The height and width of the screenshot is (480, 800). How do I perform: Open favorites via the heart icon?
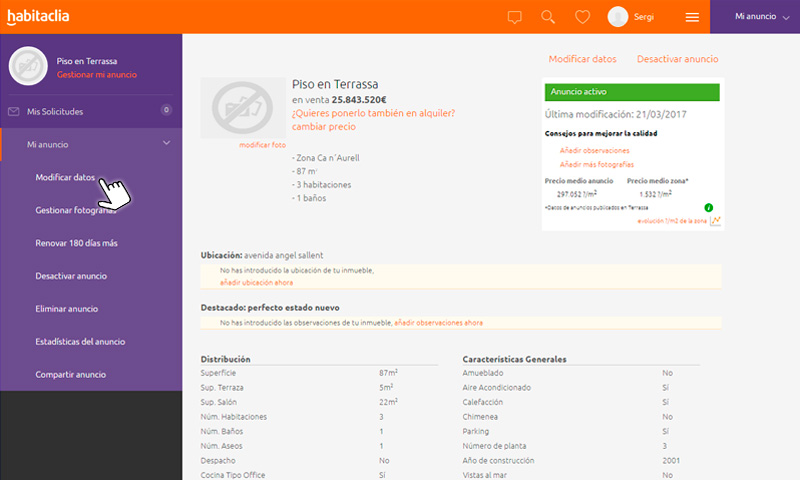pyautogui.click(x=582, y=17)
